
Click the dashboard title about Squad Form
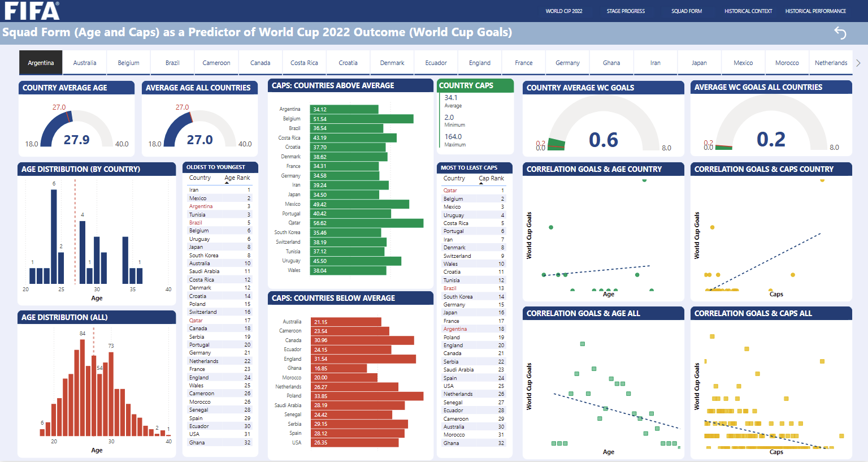coord(257,32)
